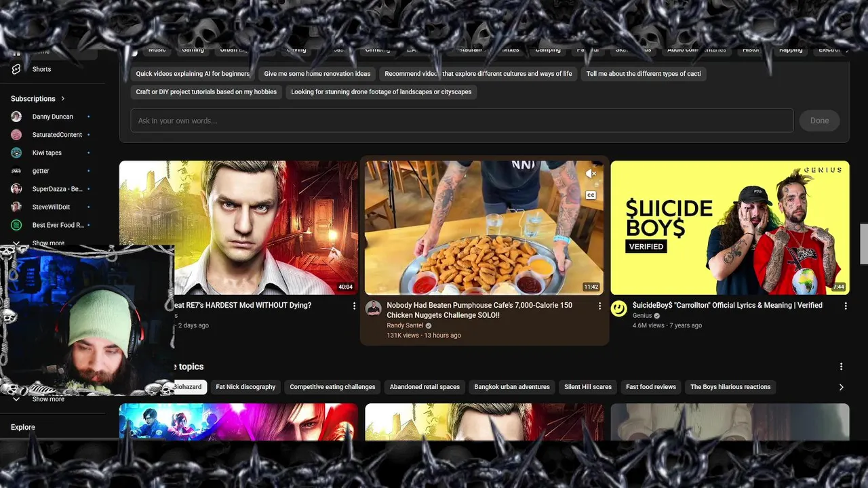Viewport: 868px width, 488px height.
Task: Toggle mute on the nuggets video preview
Action: tap(591, 174)
